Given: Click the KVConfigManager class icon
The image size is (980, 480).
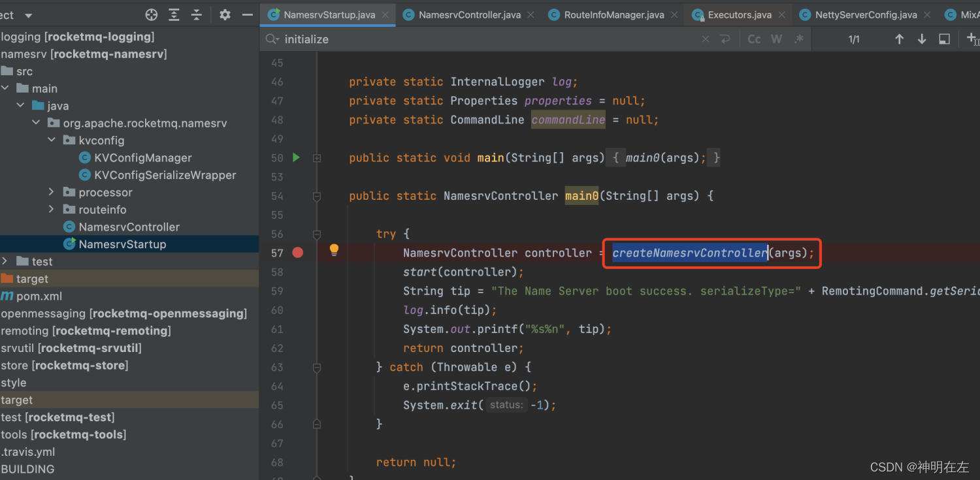Looking at the screenshot, I should click(x=84, y=157).
